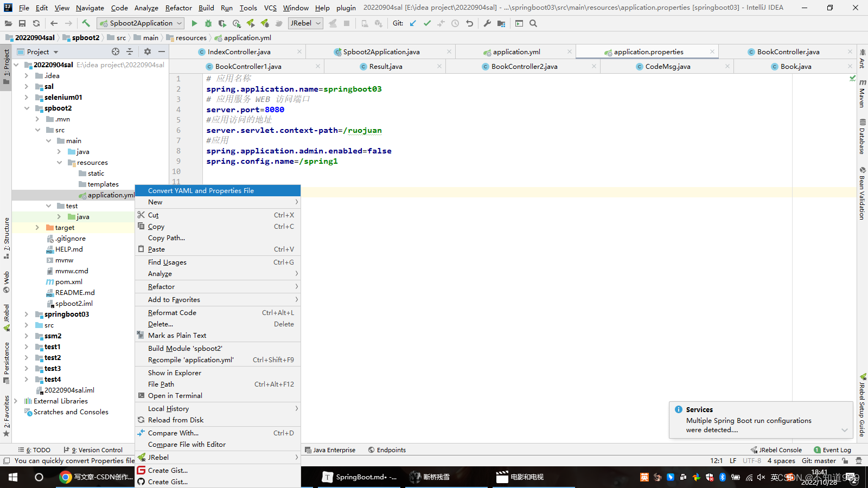The height and width of the screenshot is (488, 868).
Task: Open Search Everywhere with the magnifier icon
Action: click(533, 23)
